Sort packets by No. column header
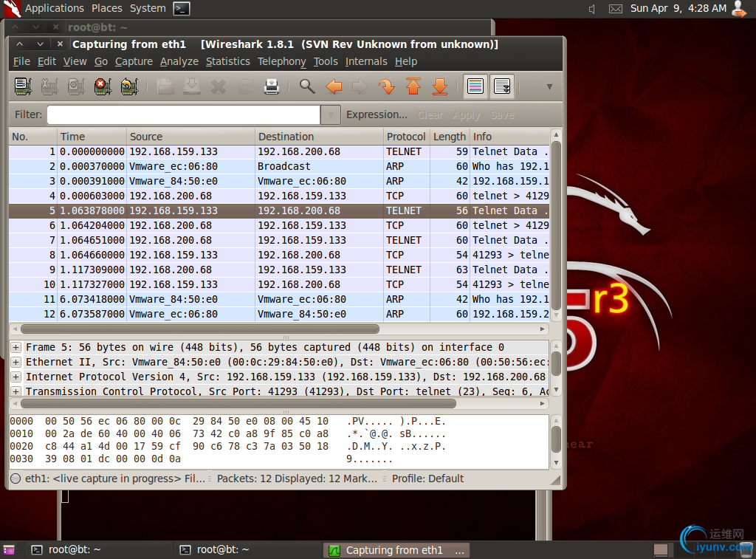Image resolution: width=756 pixels, height=559 pixels. [32, 137]
